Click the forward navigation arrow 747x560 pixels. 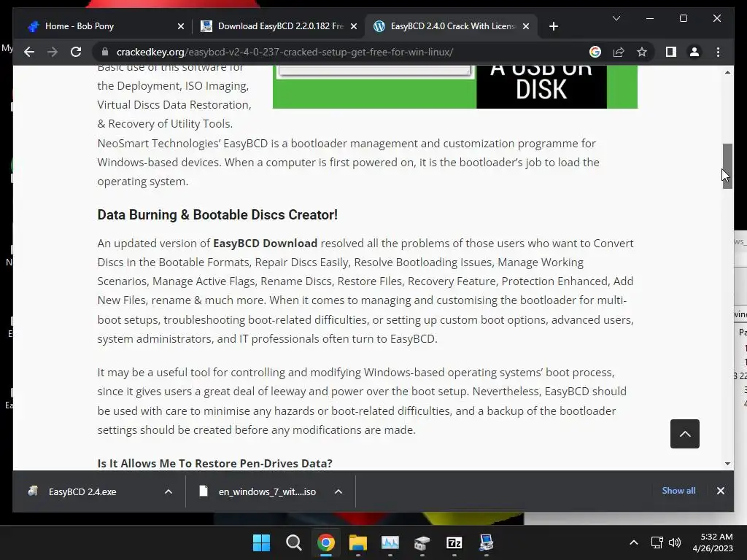pyautogui.click(x=53, y=52)
